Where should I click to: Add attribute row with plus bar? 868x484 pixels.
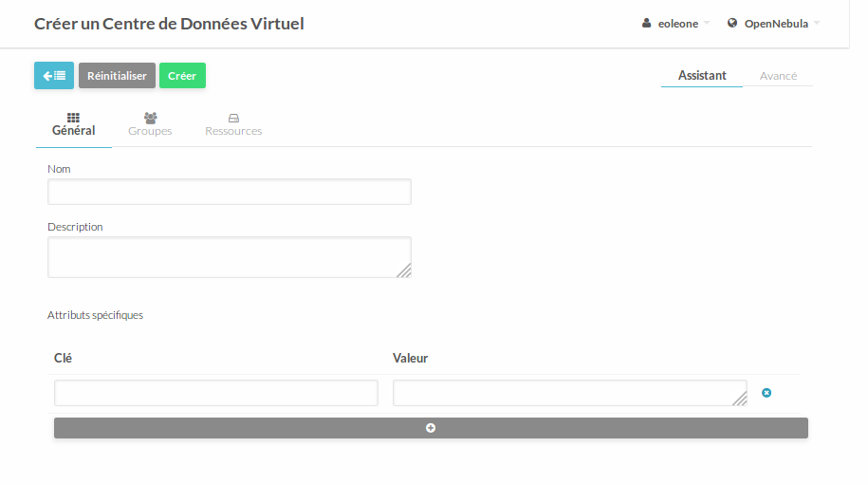pyautogui.click(x=431, y=428)
